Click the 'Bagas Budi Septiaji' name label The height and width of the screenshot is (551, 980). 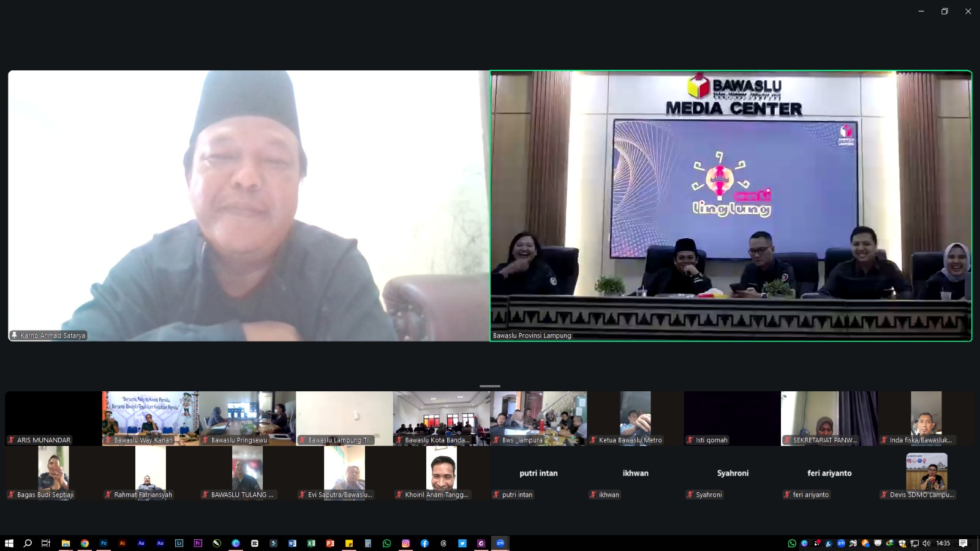[x=45, y=495]
